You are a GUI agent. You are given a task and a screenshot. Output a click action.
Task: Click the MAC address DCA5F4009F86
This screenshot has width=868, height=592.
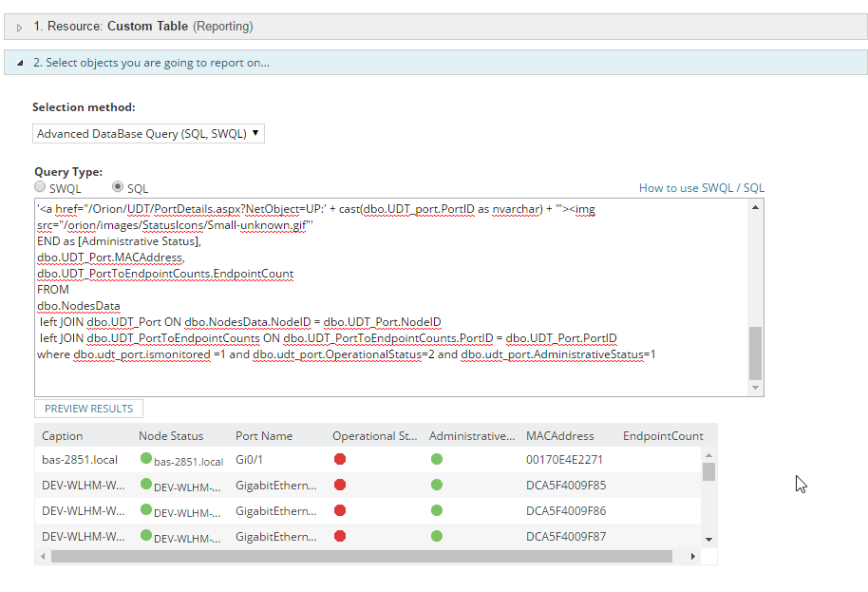[x=566, y=510]
